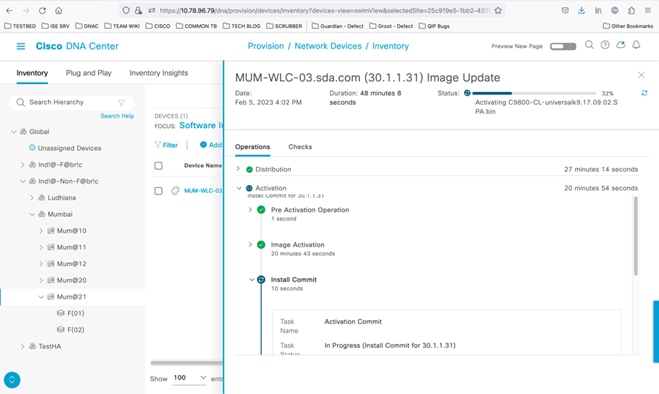
Task: Check the MUM-WLC-03 row checkbox
Action: click(x=158, y=191)
